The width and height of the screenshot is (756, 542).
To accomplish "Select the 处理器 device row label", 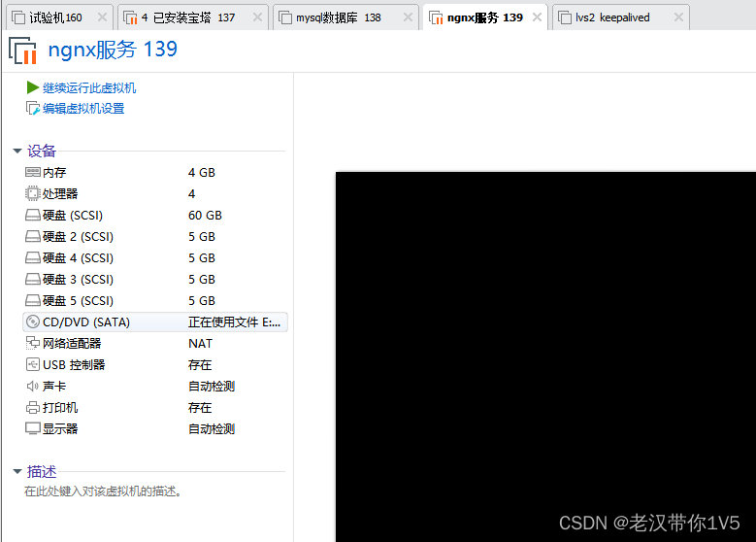I will [60, 193].
